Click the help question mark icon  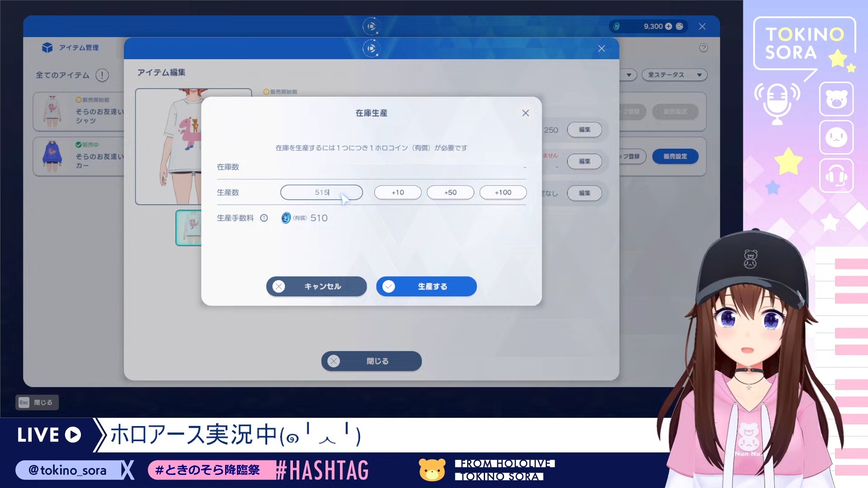[703, 48]
